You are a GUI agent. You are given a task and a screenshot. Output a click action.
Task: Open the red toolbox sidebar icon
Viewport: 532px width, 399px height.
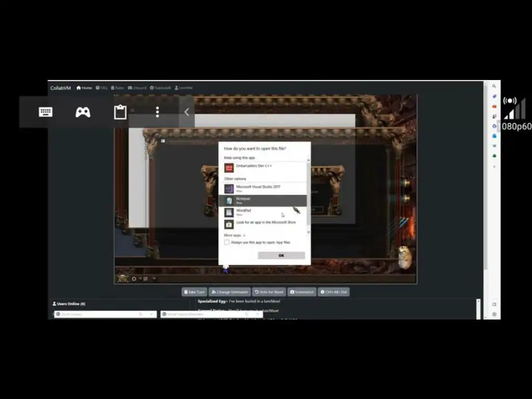(494, 107)
